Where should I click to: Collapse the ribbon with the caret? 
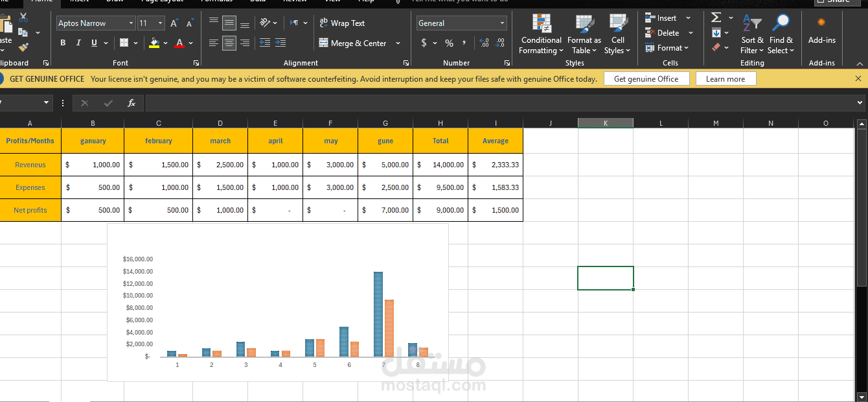coord(860,64)
